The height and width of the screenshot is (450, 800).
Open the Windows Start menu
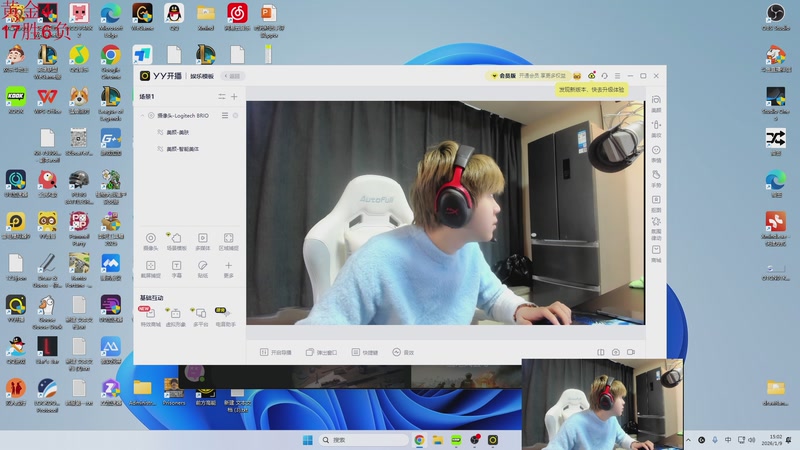point(308,440)
